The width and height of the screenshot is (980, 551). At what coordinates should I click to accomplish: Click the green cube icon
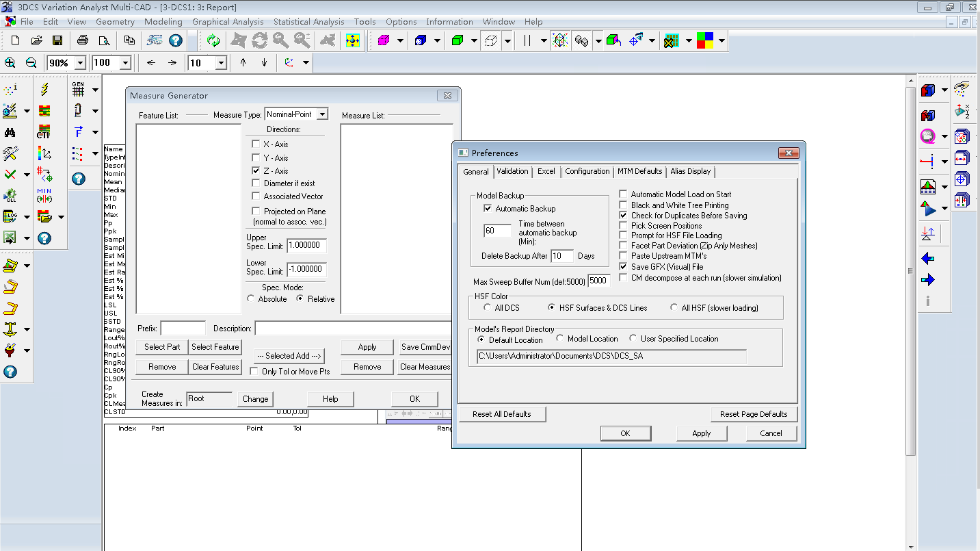(x=456, y=41)
